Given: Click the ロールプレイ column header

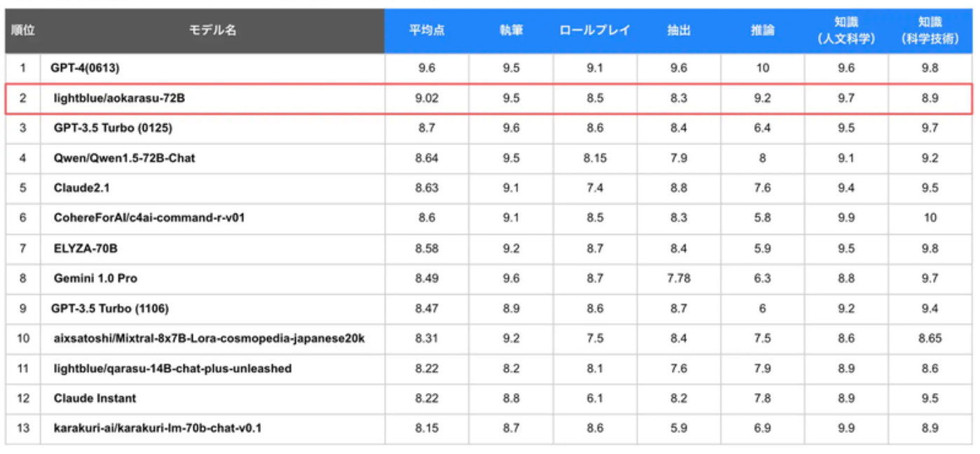Looking at the screenshot, I should coord(594,31).
